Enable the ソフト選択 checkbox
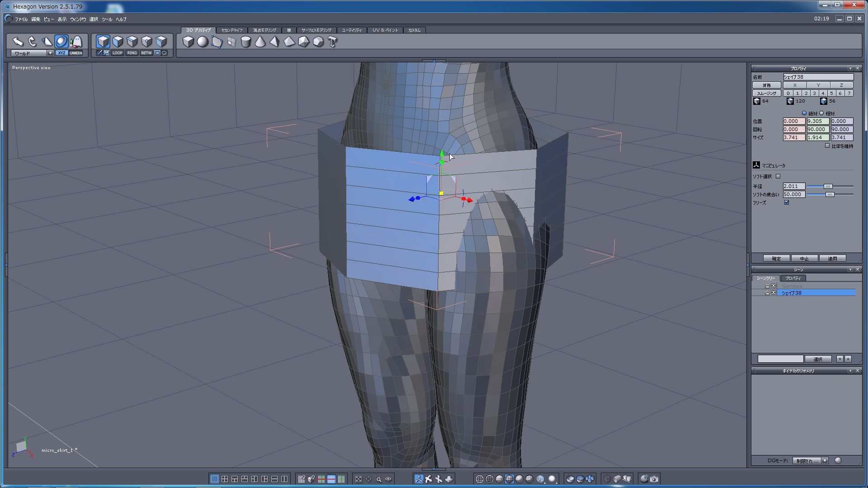The width and height of the screenshot is (868, 488). [778, 176]
